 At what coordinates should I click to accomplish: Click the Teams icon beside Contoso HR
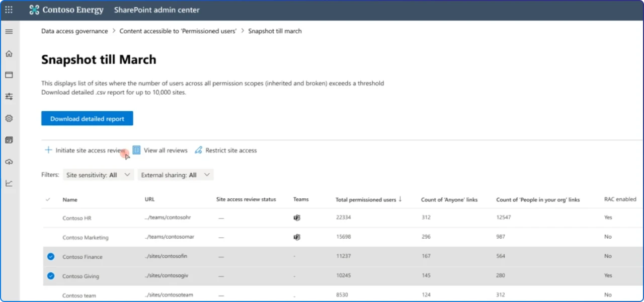(297, 217)
